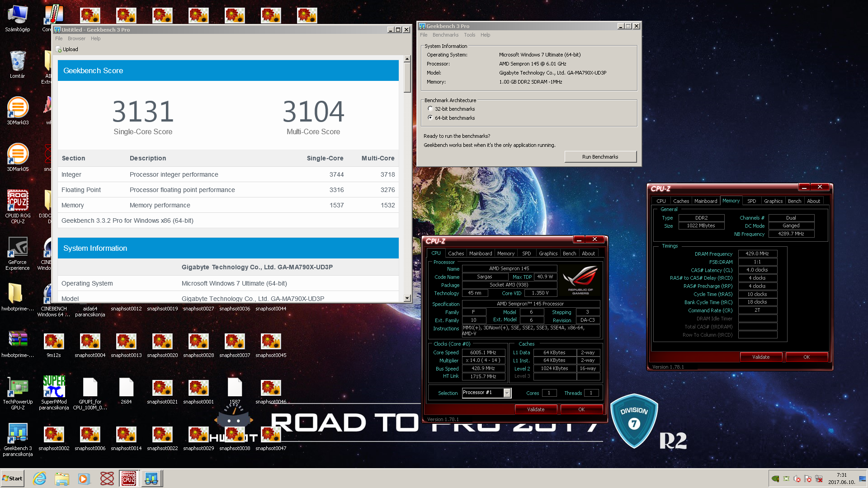Click the ROG CPU-Z taskbar button

[129, 479]
